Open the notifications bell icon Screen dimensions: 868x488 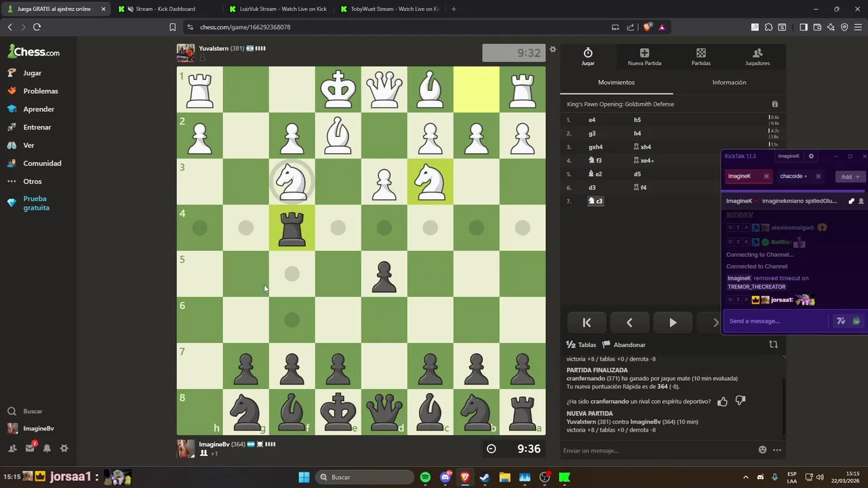point(47,448)
